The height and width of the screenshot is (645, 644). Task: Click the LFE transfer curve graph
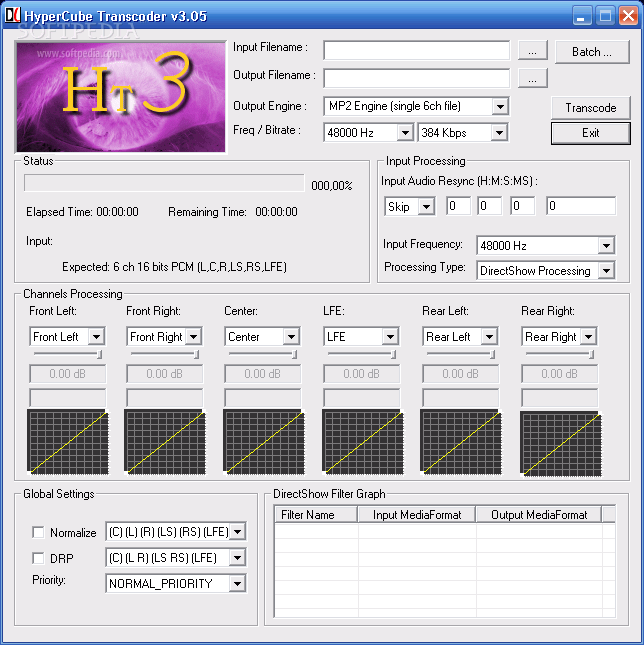click(362, 442)
